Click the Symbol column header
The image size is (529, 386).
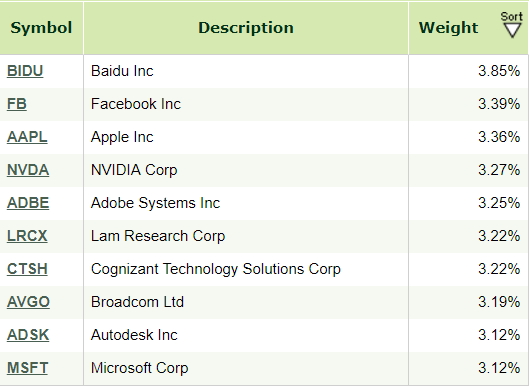pyautogui.click(x=41, y=28)
